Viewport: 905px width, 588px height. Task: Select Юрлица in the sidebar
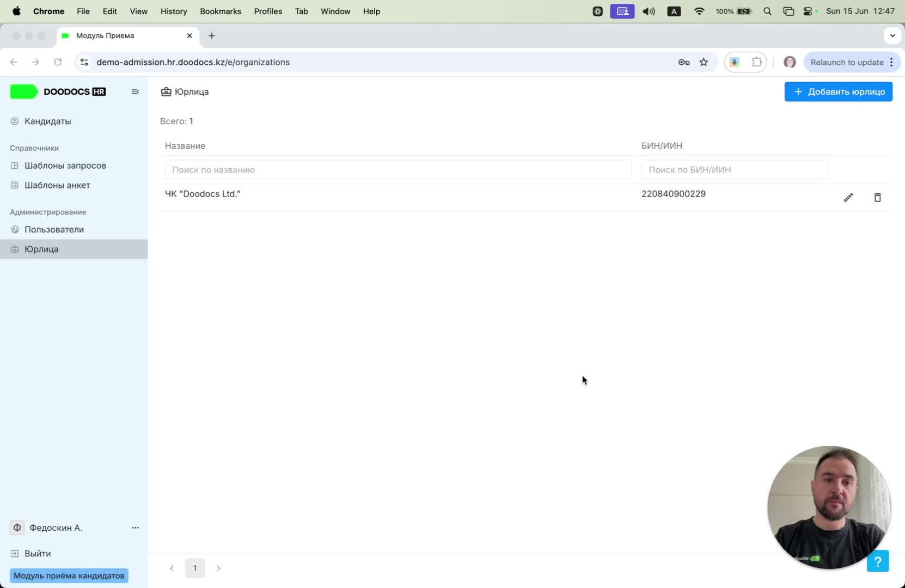(74, 249)
